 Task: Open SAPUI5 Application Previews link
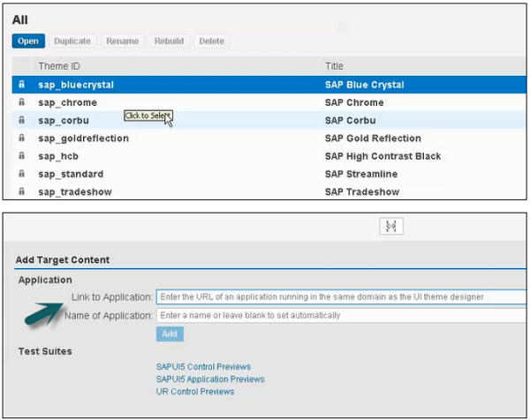210,379
